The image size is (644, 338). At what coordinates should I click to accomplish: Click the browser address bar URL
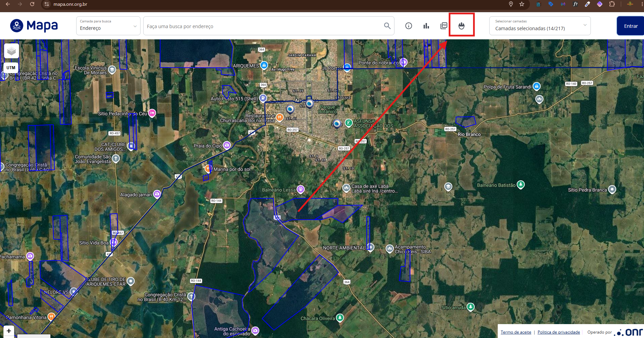click(x=70, y=4)
